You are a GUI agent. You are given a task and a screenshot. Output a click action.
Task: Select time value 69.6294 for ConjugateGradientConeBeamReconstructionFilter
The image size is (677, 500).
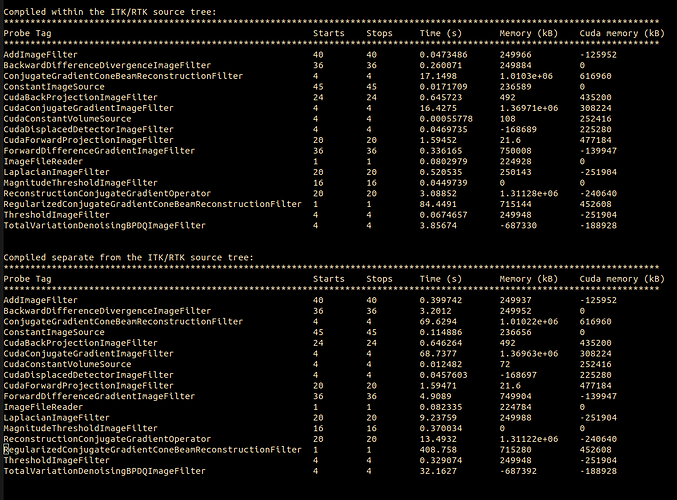tap(438, 322)
